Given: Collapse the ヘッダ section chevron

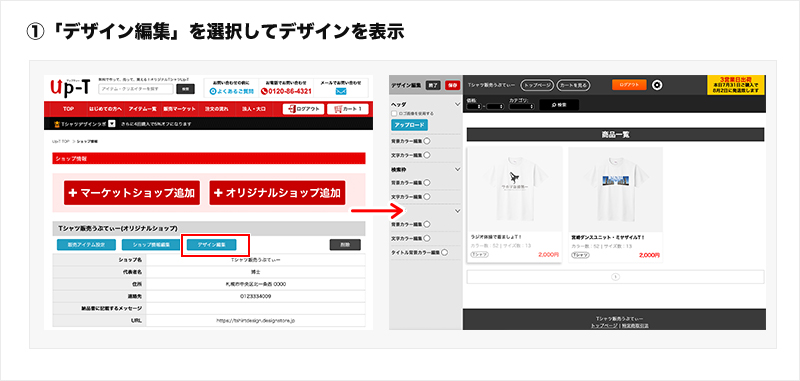Looking at the screenshot, I should (x=457, y=104).
